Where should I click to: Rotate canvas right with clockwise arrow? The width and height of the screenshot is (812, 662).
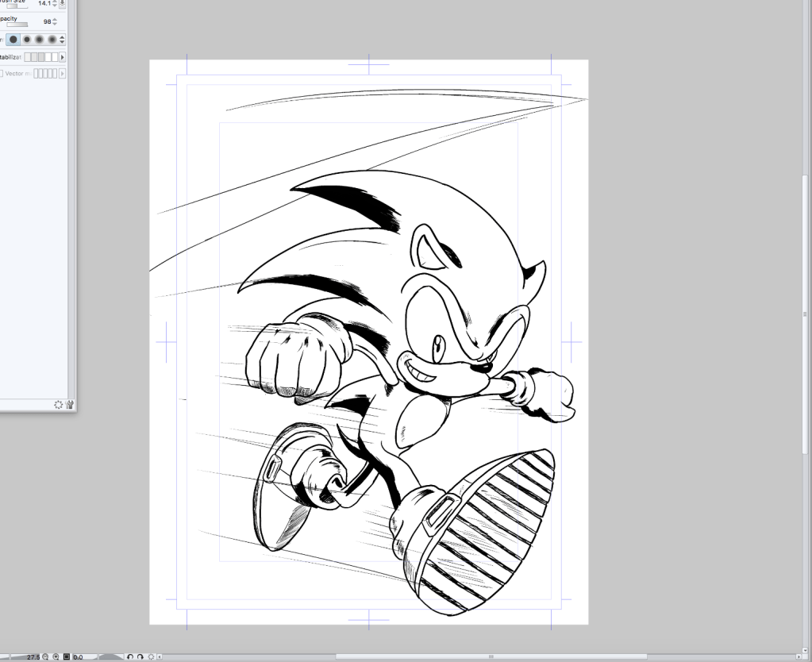pyautogui.click(x=140, y=657)
